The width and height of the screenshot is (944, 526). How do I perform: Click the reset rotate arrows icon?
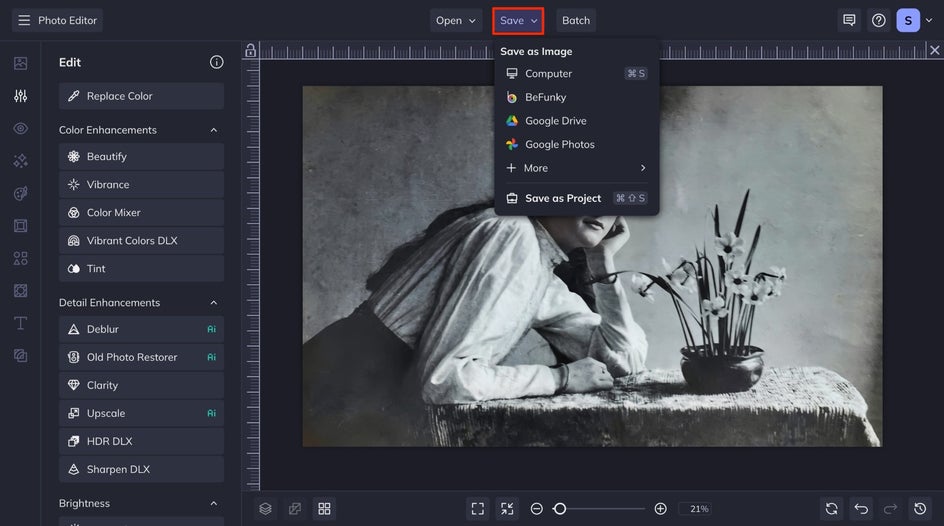point(831,509)
